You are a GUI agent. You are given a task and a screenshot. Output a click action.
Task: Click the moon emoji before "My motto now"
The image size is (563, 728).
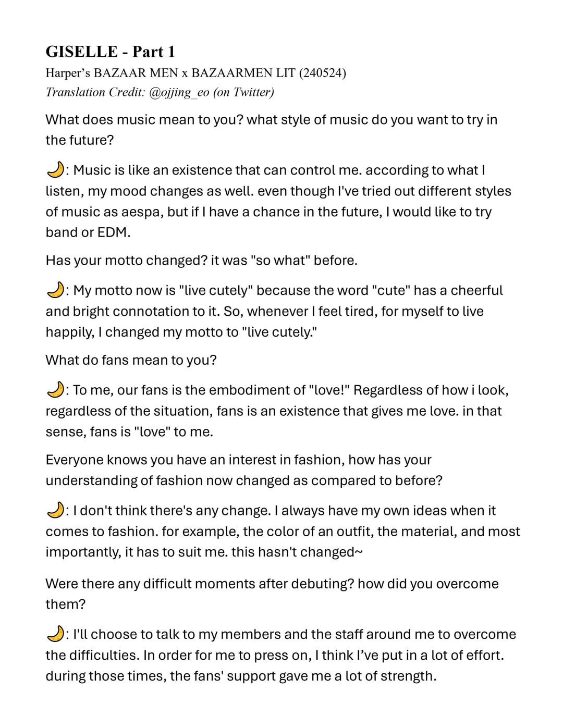pos(55,290)
